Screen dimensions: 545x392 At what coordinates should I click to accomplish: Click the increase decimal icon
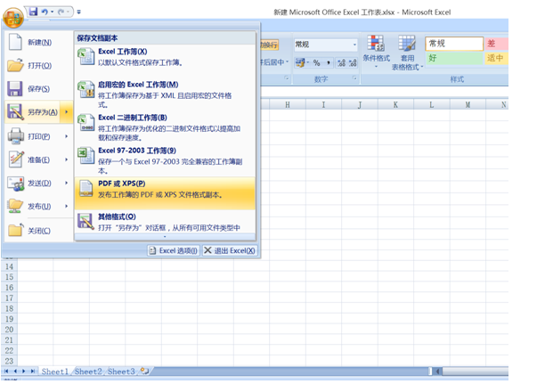click(342, 63)
